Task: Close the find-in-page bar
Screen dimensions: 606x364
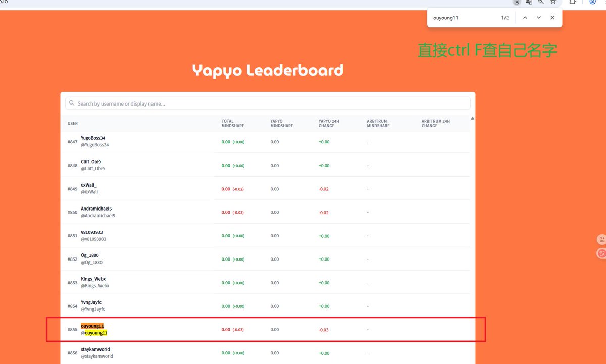Action: pyautogui.click(x=552, y=18)
